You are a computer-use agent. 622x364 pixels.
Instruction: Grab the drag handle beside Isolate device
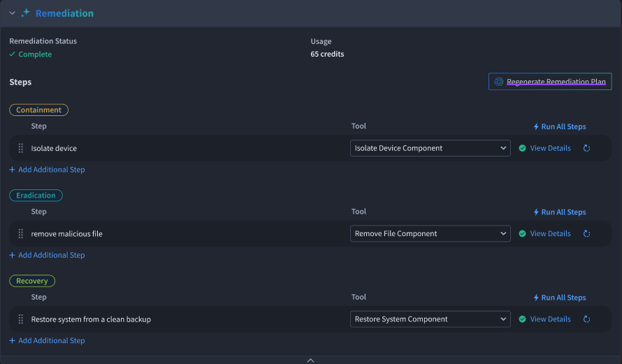coord(21,148)
